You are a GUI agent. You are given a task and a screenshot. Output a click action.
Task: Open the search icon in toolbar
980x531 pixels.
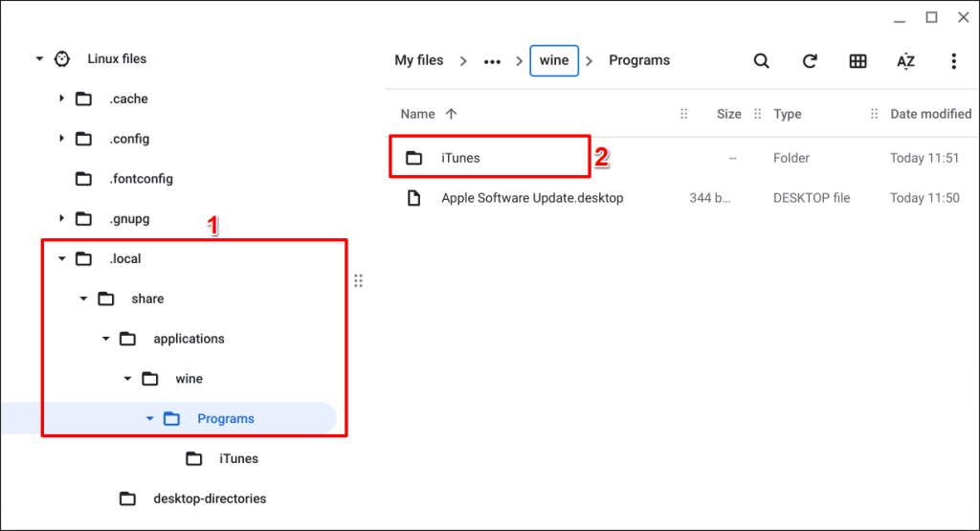point(761,60)
